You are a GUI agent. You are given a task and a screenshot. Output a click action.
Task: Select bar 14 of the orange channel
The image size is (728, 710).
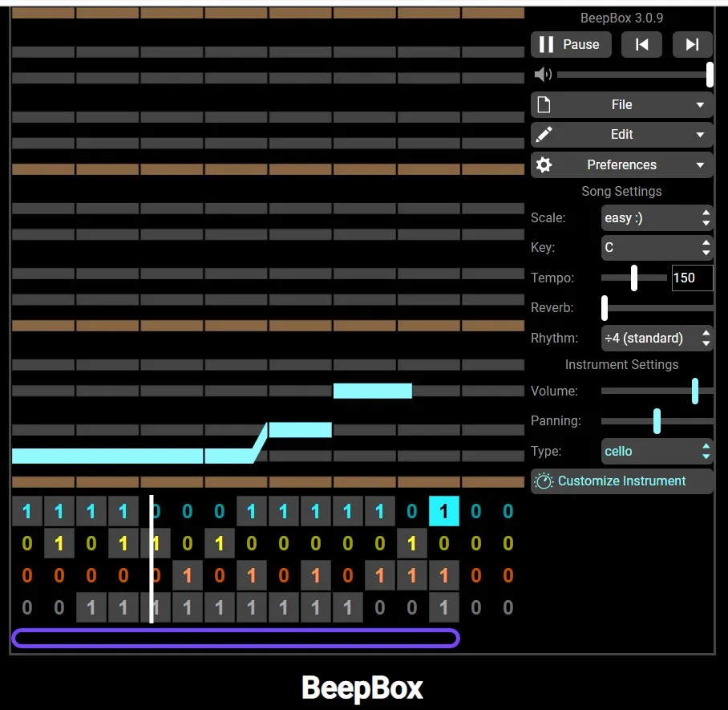click(444, 575)
